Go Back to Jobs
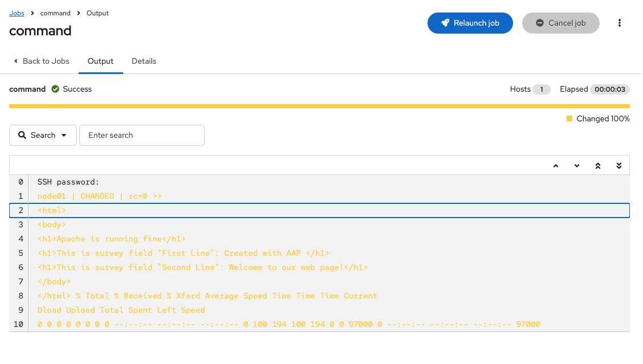Image resolution: width=643 pixels, height=364 pixels. coord(42,61)
